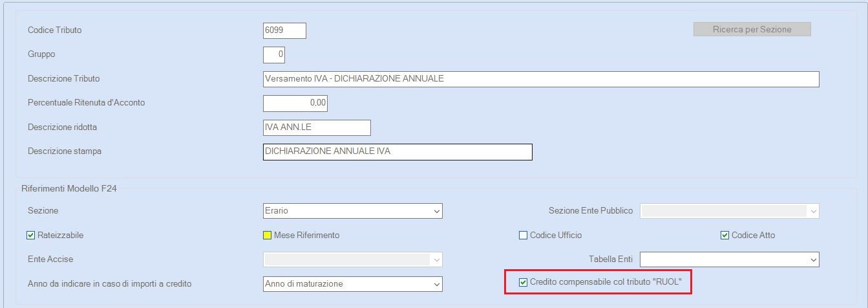Screen dimensions: 868x308
Task: Click the "Anno da indicare in caso di importi a credito" label
Action: [109, 284]
